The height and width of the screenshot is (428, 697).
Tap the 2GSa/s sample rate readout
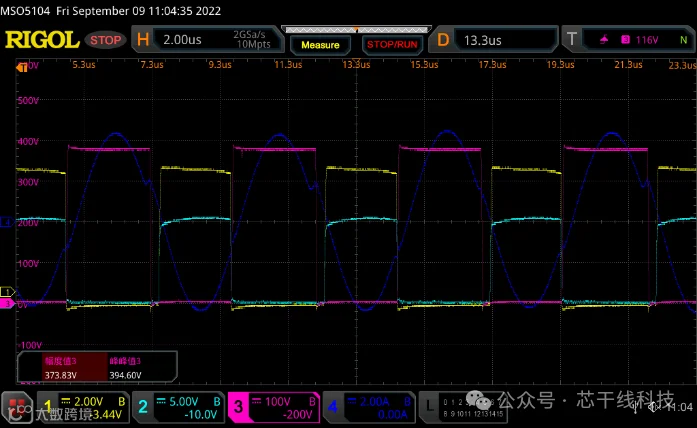click(249, 35)
